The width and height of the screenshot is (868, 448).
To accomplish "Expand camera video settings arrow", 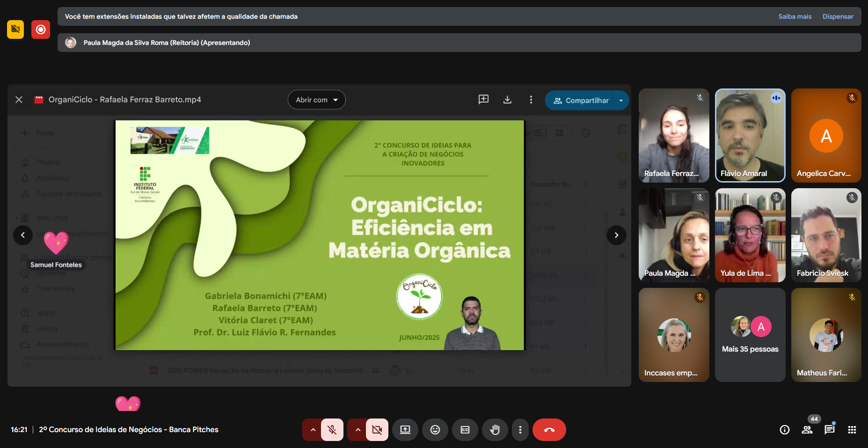I will point(357,430).
